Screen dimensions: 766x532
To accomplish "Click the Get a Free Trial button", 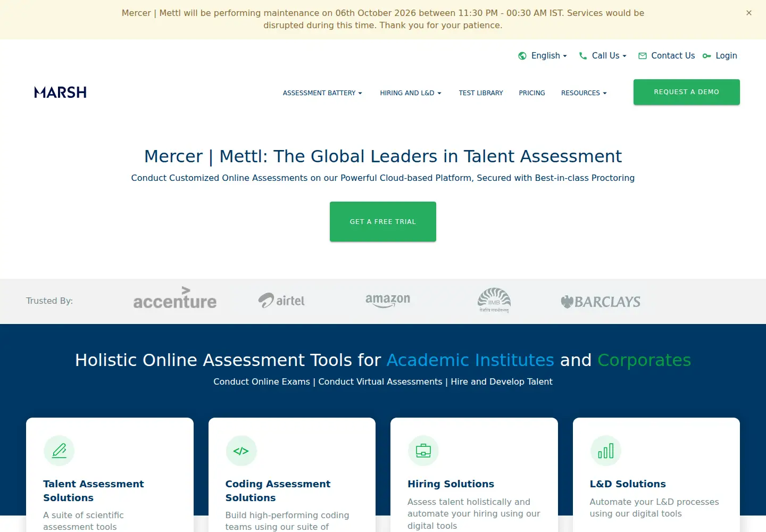I will tap(383, 221).
